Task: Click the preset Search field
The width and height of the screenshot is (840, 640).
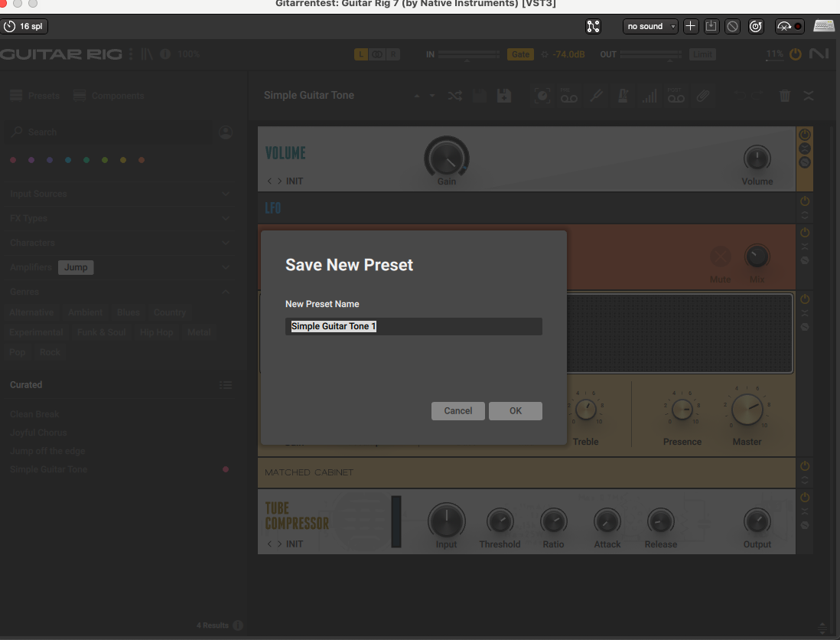Action: 109,132
